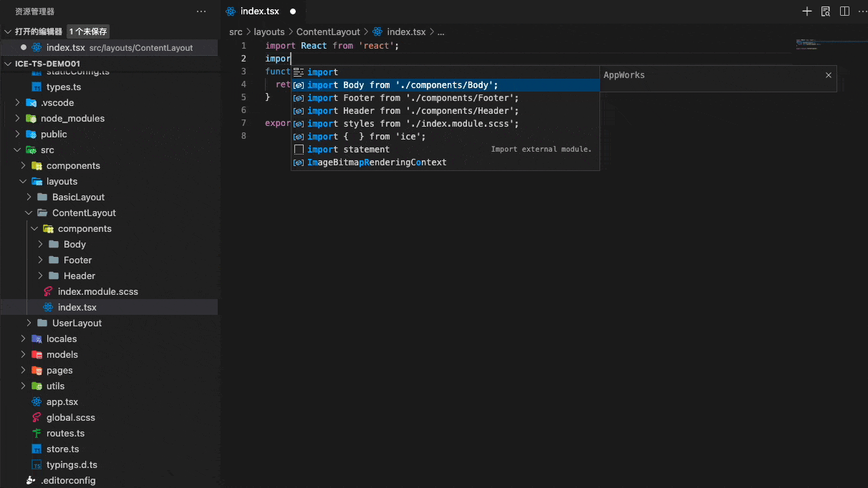Select the index.tsx editor tab
Viewport: 868px width, 488px height.
259,11
